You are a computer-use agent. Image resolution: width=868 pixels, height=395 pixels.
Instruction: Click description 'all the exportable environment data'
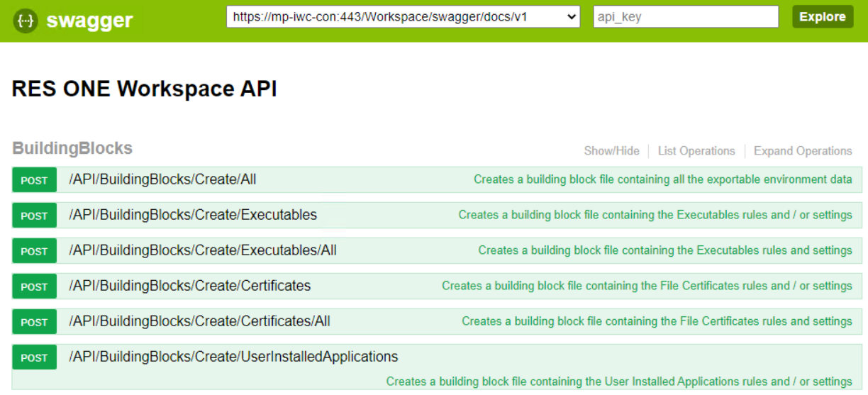coord(663,179)
